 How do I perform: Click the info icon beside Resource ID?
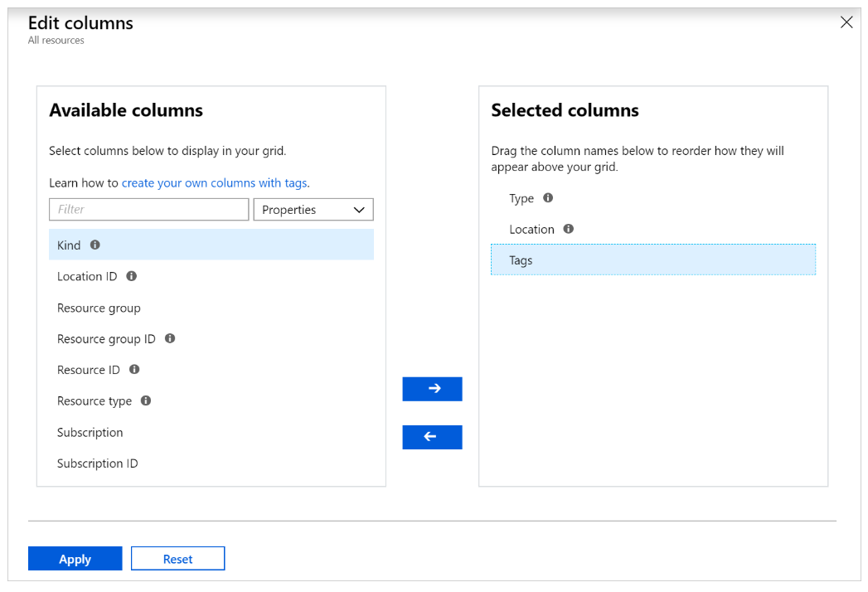134,369
